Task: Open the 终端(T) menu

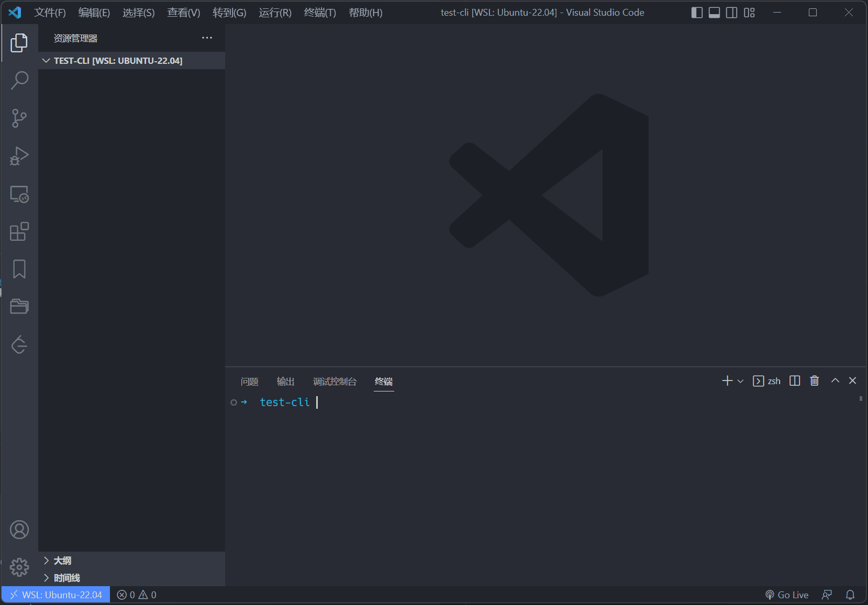Action: click(x=320, y=13)
